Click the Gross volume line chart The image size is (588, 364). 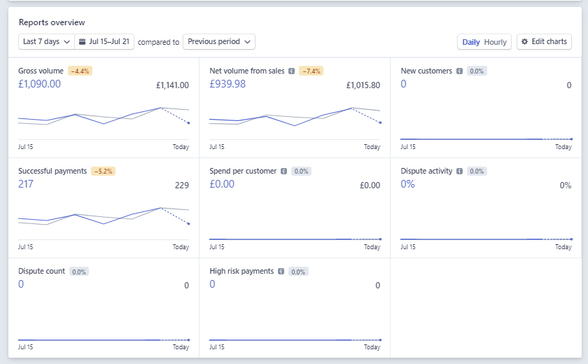point(104,118)
